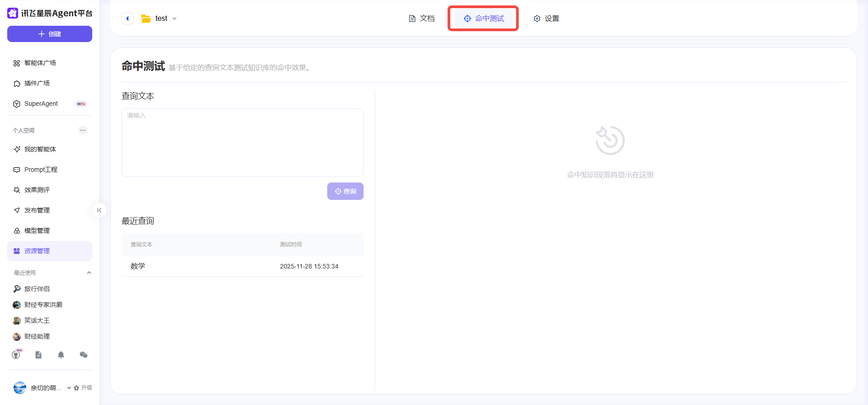This screenshot has height=405, width=868.
Task: Select the 命中测试 tab
Action: [483, 19]
